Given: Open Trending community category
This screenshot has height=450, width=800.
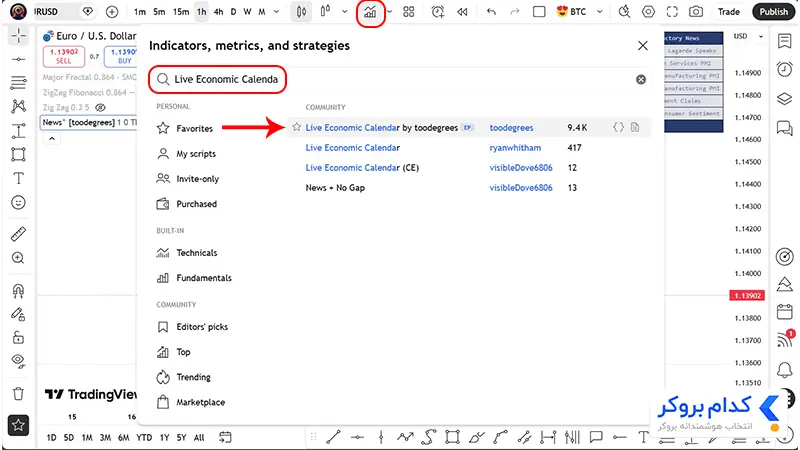Looking at the screenshot, I should (184, 377).
